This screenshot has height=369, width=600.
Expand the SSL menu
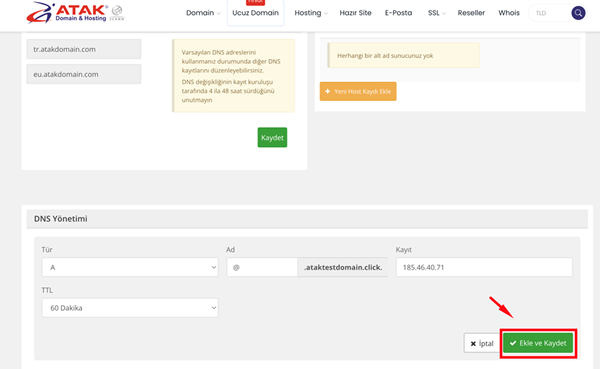point(437,13)
